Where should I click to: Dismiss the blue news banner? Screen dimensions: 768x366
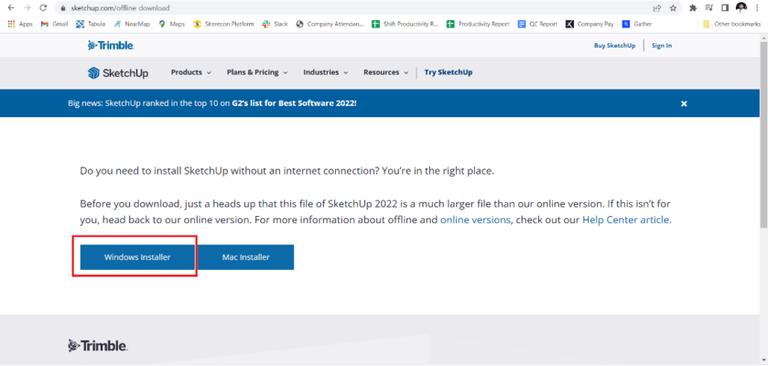click(x=684, y=103)
